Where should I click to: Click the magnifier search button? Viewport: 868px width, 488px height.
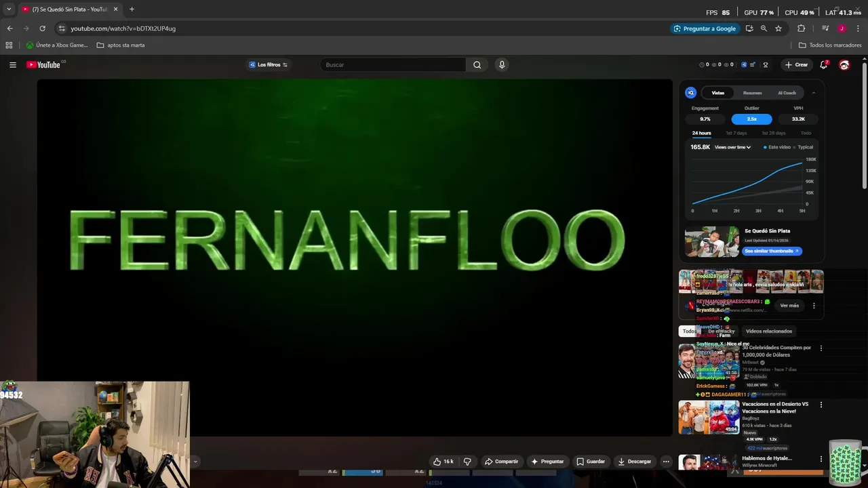(x=477, y=65)
